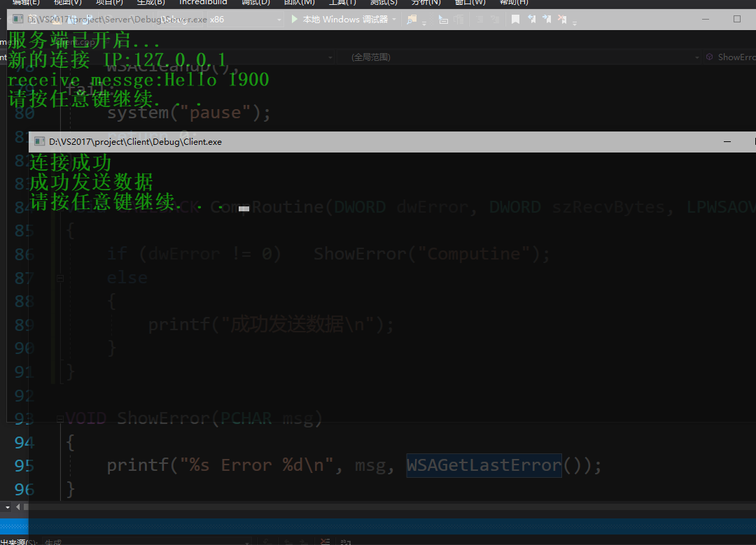Viewport: 756px width, 545px height.
Task: Click the horizontal scrollbar left arrow
Action: click(18, 507)
